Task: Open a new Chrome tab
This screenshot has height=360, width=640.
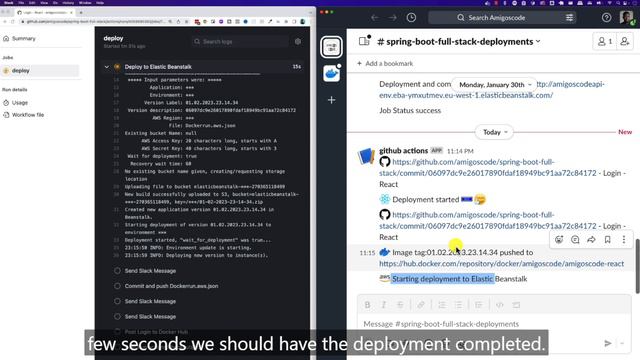Action: click(x=81, y=13)
